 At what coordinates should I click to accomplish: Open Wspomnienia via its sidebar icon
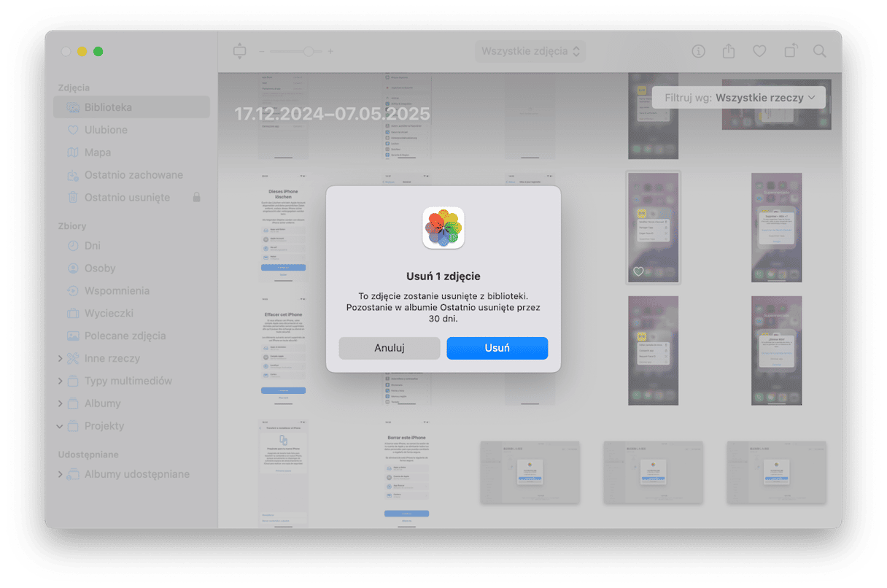coord(73,291)
